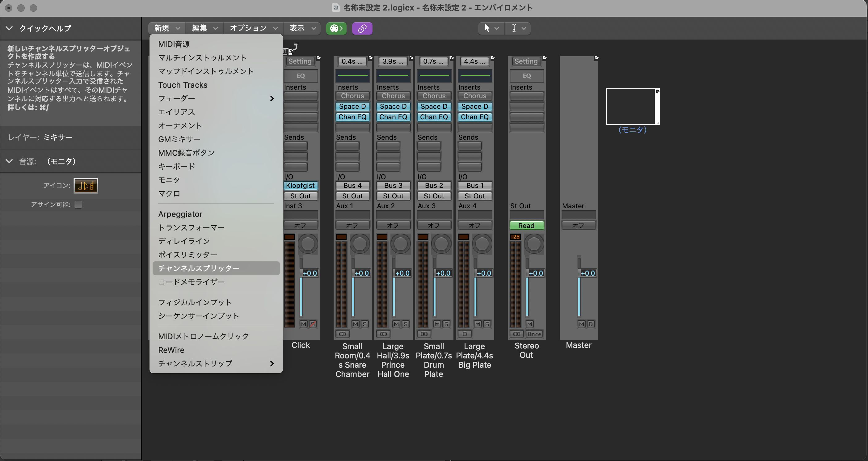Viewport: 868px width, 461px height.
Task: Click the stereo mode icon on Aux 1
Action: tap(342, 334)
